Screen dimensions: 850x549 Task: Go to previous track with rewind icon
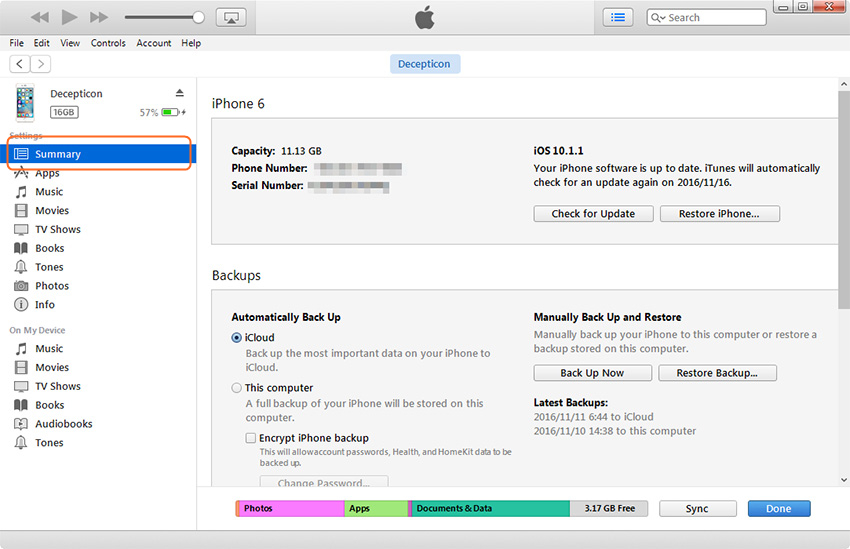pyautogui.click(x=40, y=18)
